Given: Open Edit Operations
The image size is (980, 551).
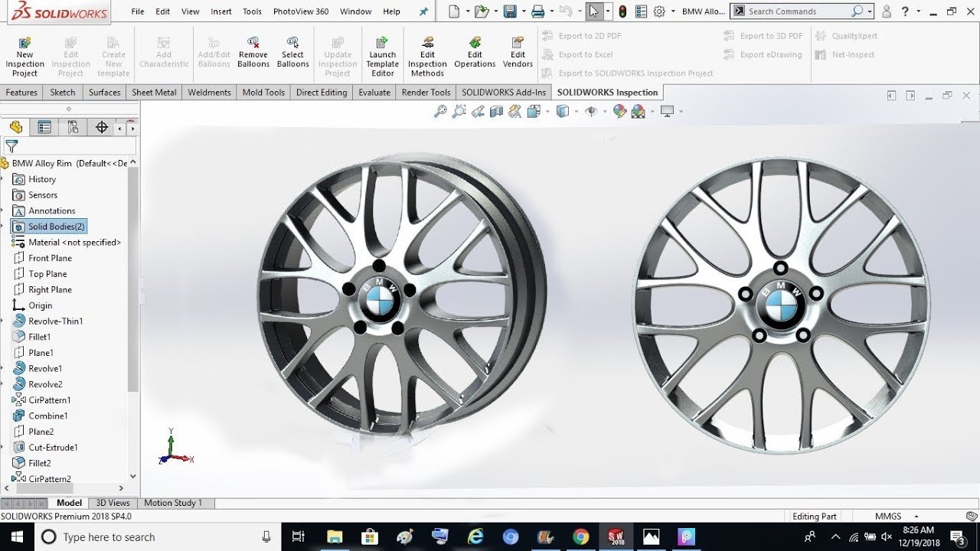Looking at the screenshot, I should [x=475, y=52].
